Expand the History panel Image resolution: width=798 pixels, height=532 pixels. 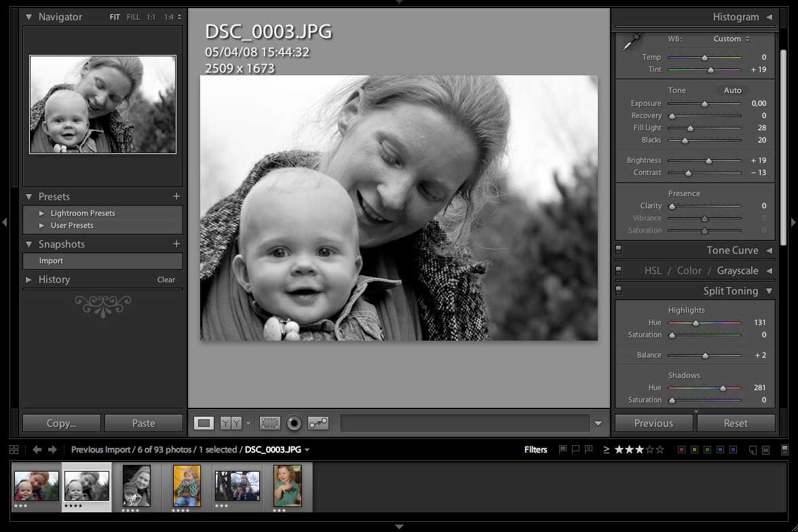(x=28, y=280)
